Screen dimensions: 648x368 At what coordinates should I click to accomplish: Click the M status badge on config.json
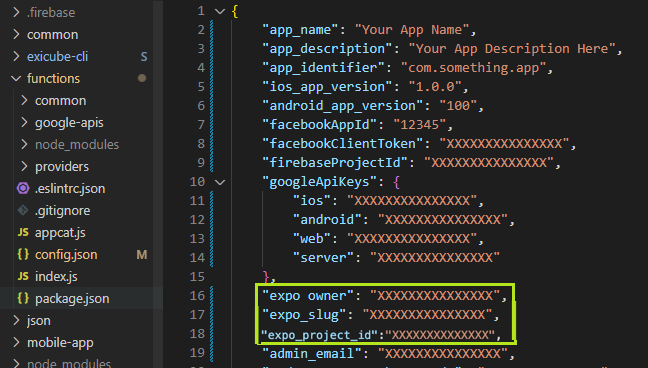(x=142, y=255)
